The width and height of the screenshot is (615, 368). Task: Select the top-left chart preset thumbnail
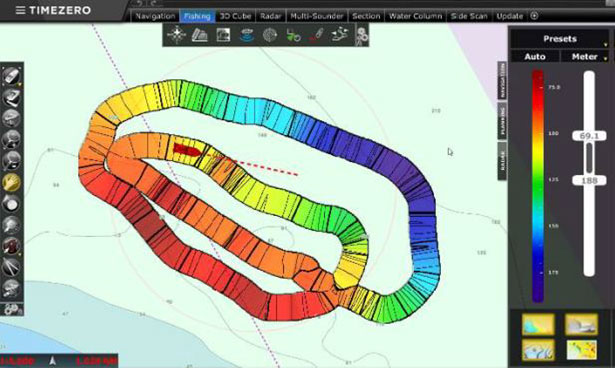pyautogui.click(x=538, y=324)
